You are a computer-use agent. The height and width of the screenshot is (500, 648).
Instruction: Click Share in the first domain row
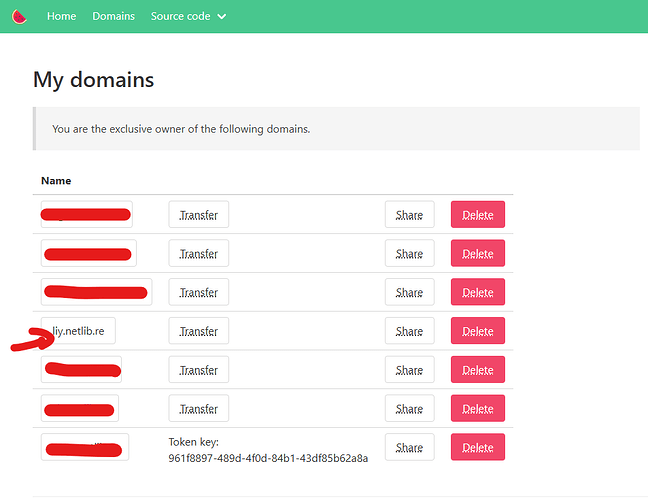410,214
